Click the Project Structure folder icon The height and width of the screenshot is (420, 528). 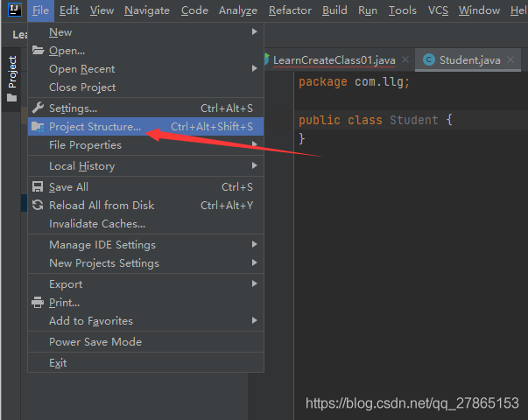[x=38, y=127]
